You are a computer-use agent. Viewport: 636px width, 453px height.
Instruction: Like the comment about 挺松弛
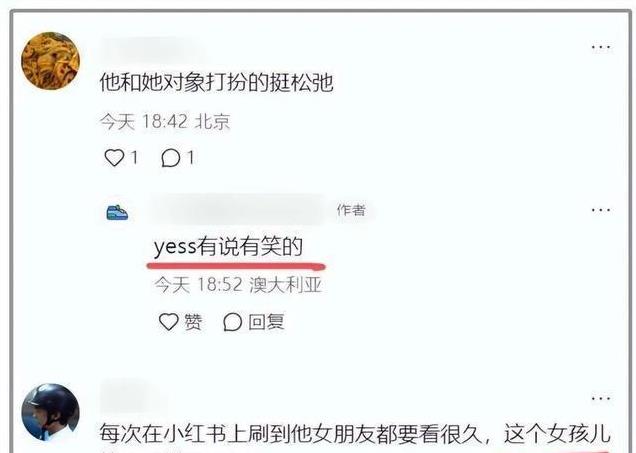point(114,158)
